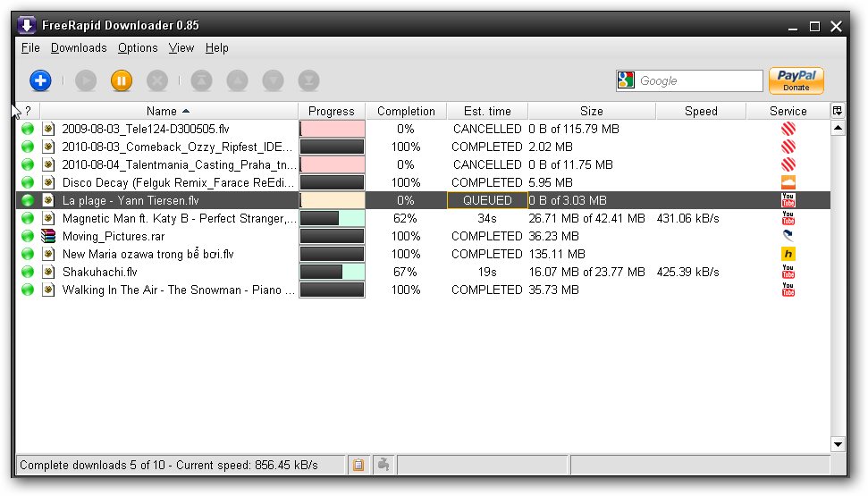The image size is (868, 496).
Task: Select the 2010-08-03_Comeback_Ozzy_Ripfest row
Action: (423, 147)
